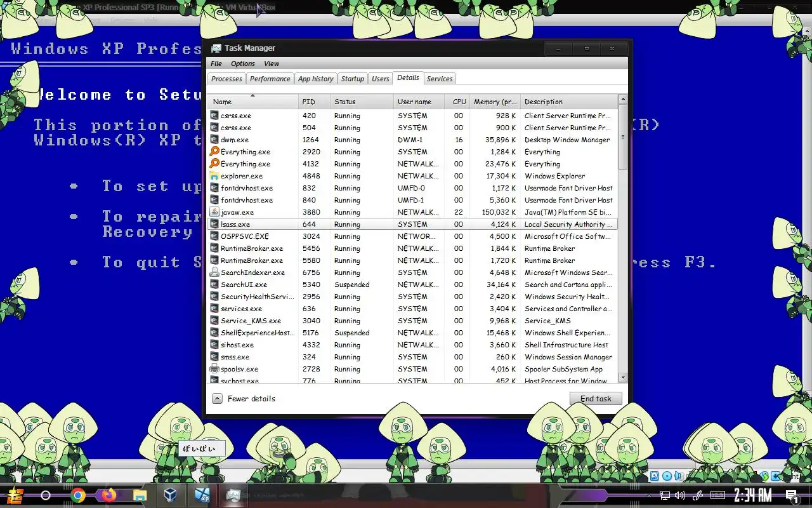Click the network tray icon
This screenshot has width=812, height=508.
664,495
